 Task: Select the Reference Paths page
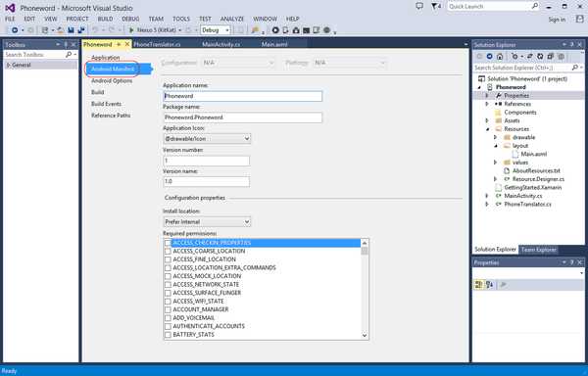[x=111, y=116]
